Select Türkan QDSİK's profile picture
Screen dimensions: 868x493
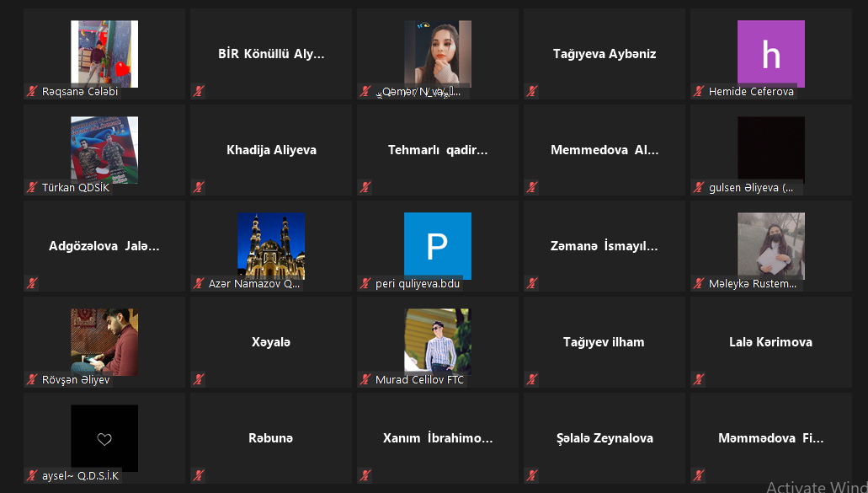pos(104,150)
